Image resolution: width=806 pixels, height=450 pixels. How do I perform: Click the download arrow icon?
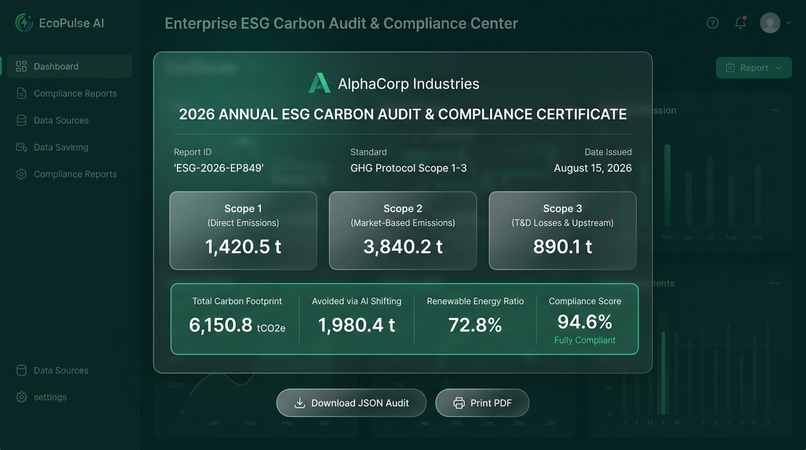[300, 403]
